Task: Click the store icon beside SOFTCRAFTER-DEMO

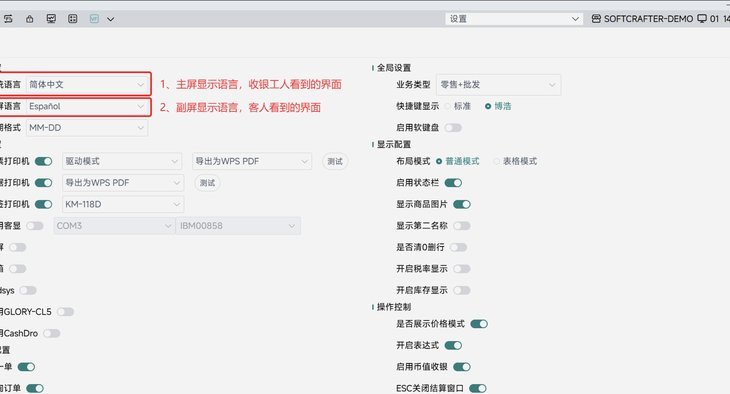Action: tap(596, 19)
